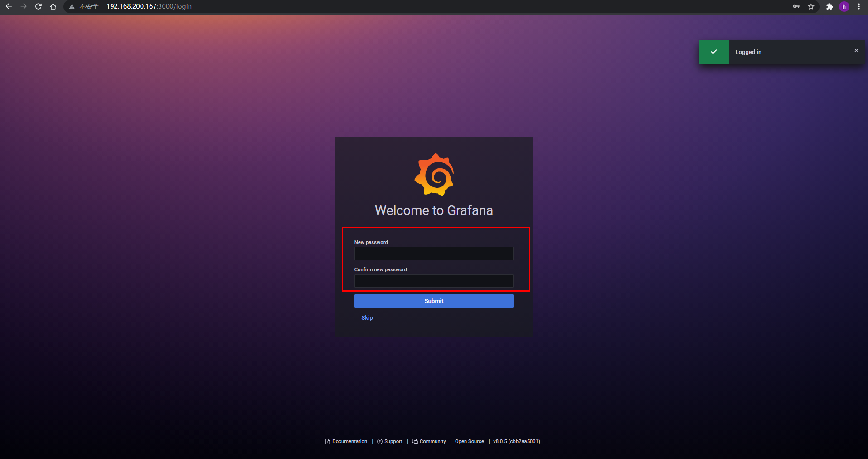Focus the New password field
868x459 pixels.
pyautogui.click(x=434, y=254)
